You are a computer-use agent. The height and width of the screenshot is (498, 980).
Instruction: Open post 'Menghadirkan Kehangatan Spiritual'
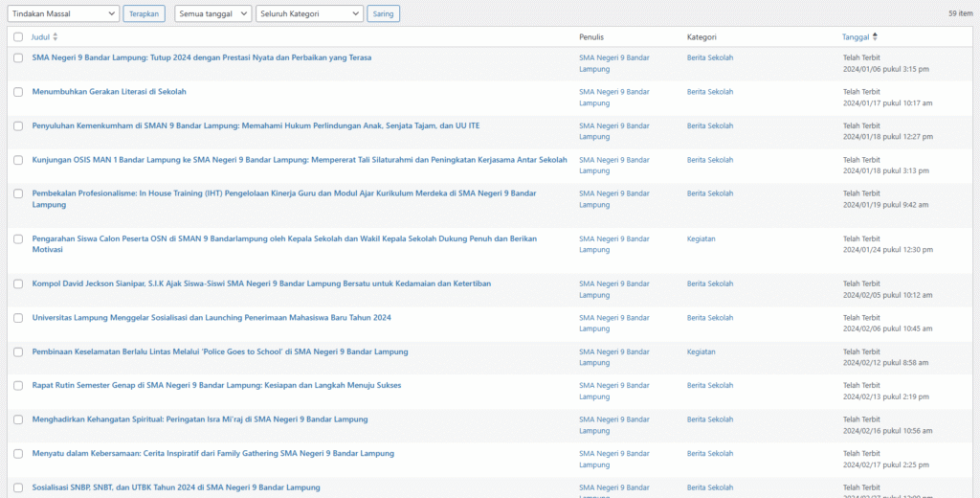click(200, 419)
